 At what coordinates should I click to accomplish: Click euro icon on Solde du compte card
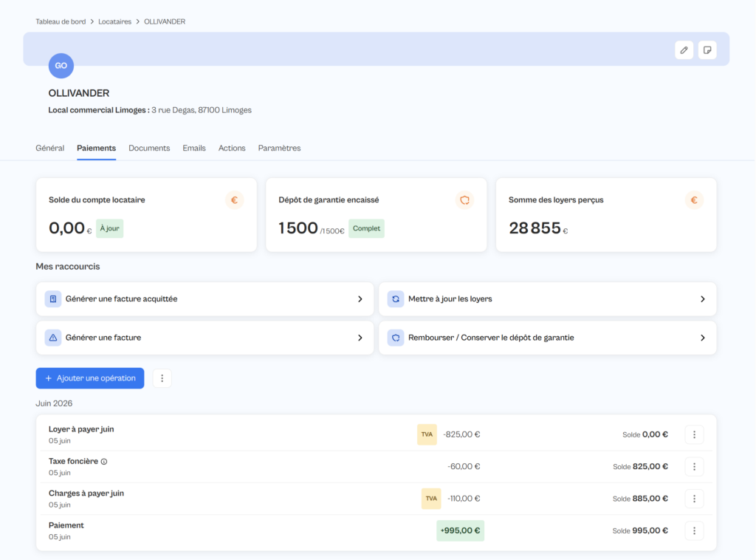[234, 199]
